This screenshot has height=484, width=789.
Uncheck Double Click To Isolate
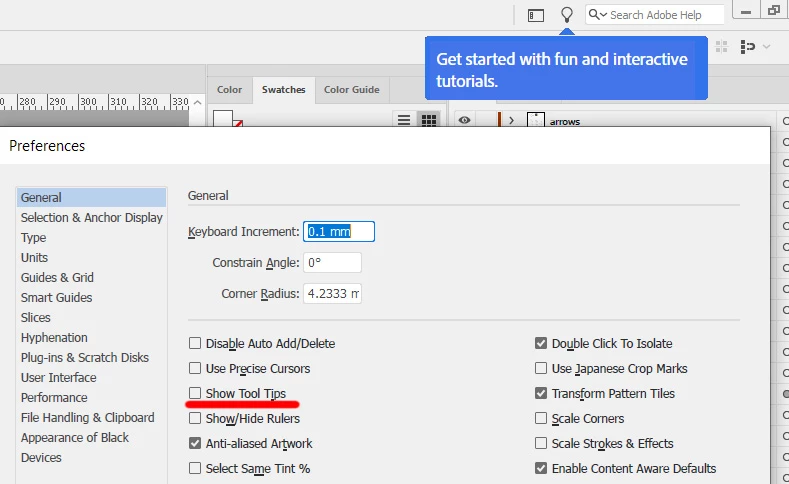pyautogui.click(x=541, y=343)
